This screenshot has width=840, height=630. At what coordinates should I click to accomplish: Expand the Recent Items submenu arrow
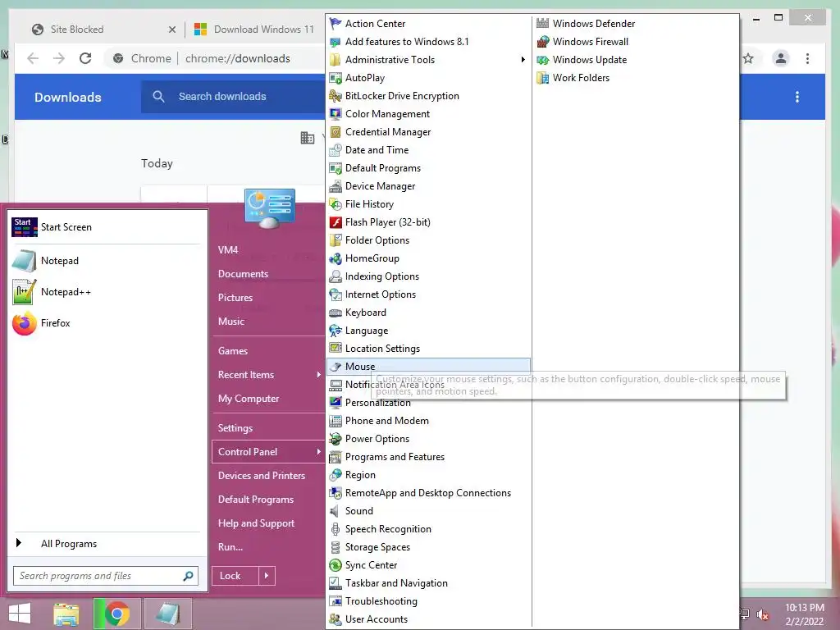point(319,374)
